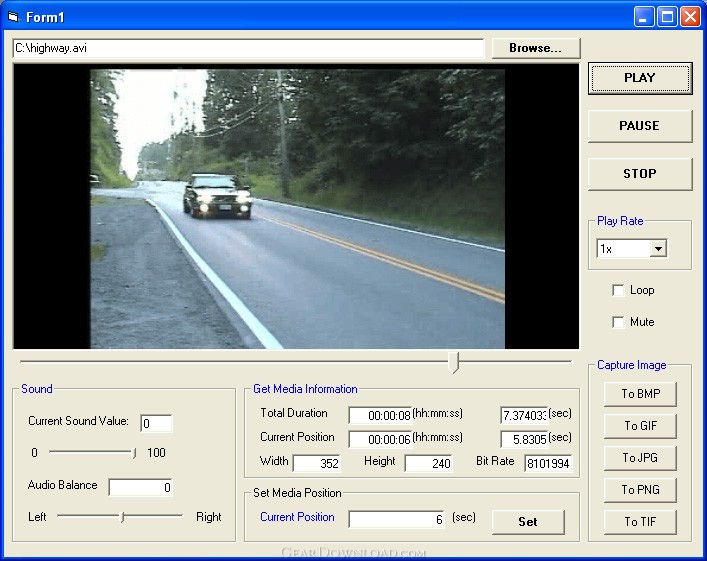
Task: Export frame with To GIF button
Action: click(640, 426)
